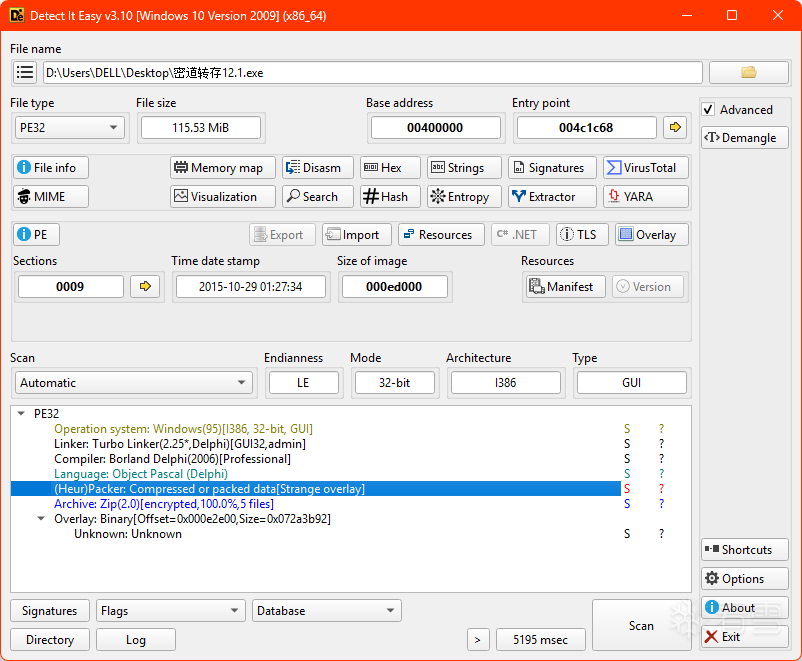802x661 pixels.
Task: Click the Scan button
Action: 641,626
